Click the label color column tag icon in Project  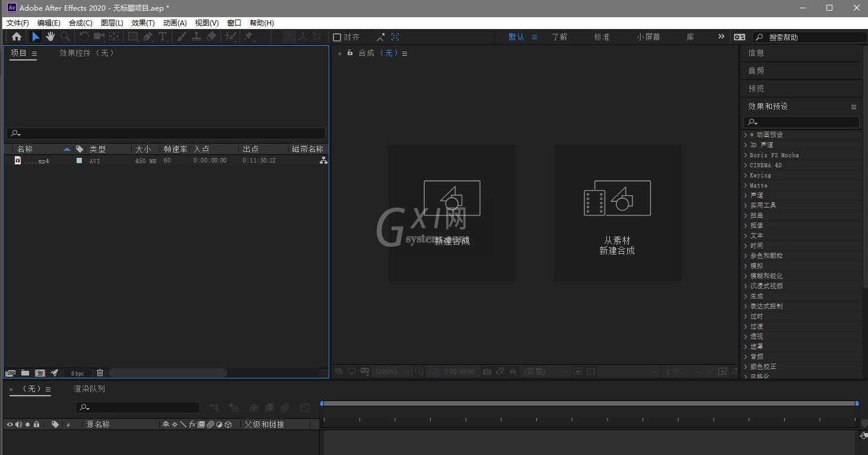80,149
